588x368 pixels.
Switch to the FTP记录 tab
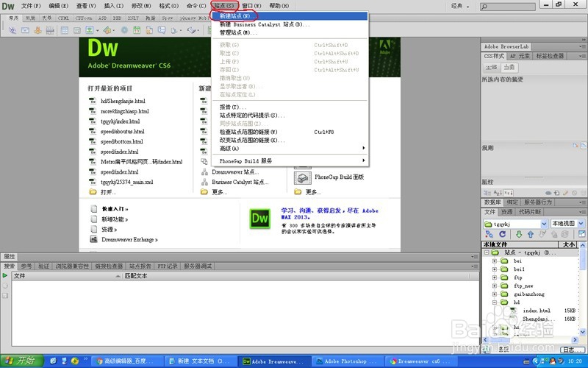click(168, 266)
